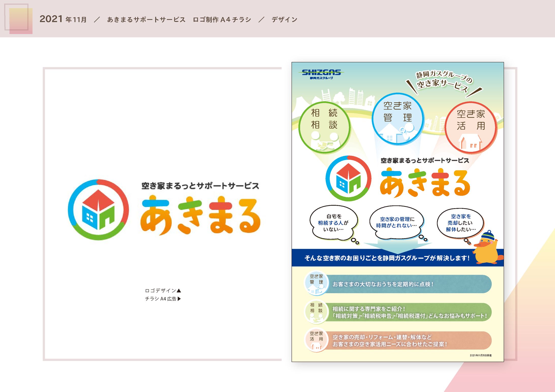Click date note 2021年11月8日現在
Screen dimensions: 555x392
(480, 355)
